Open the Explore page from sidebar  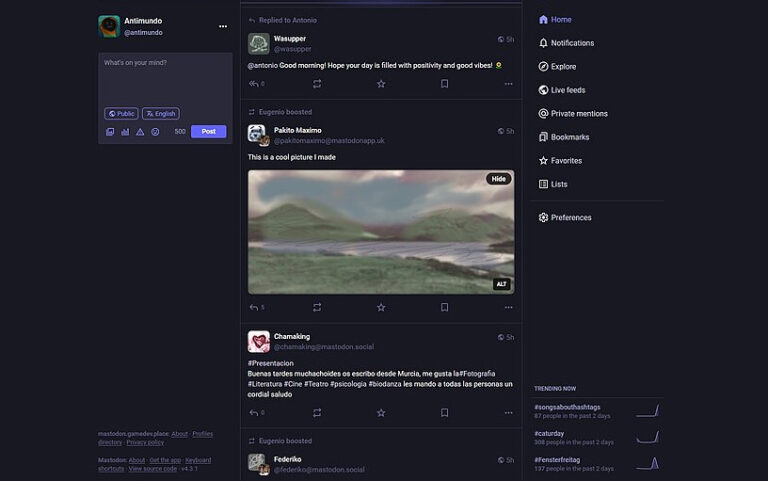point(563,66)
